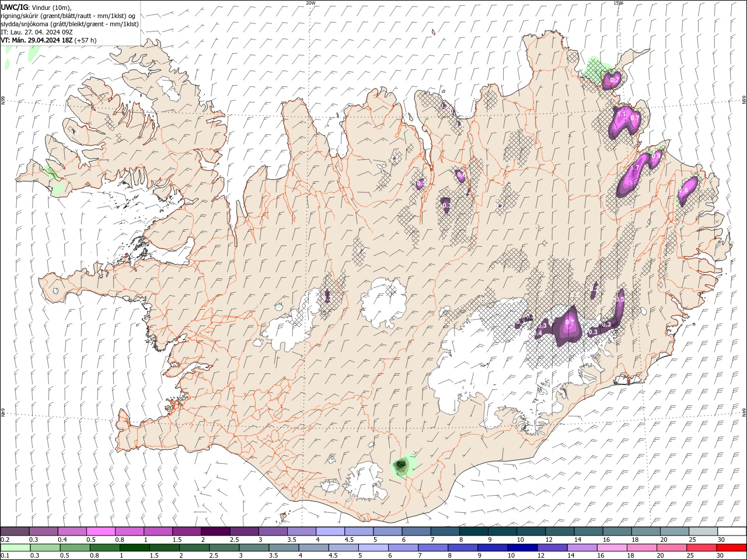Click the gray-blue 3.5 swatch in lower rain legend
The width and height of the screenshot is (747, 560).
284,548
